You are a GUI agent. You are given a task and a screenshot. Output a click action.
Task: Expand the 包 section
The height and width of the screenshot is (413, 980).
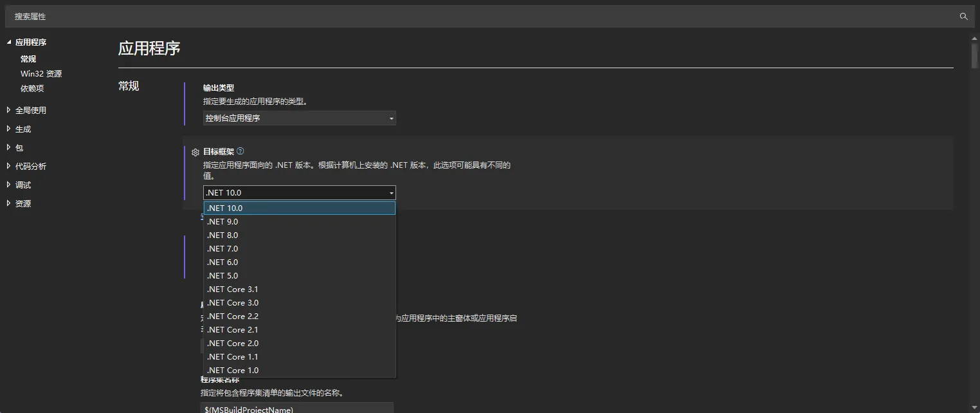coord(9,147)
